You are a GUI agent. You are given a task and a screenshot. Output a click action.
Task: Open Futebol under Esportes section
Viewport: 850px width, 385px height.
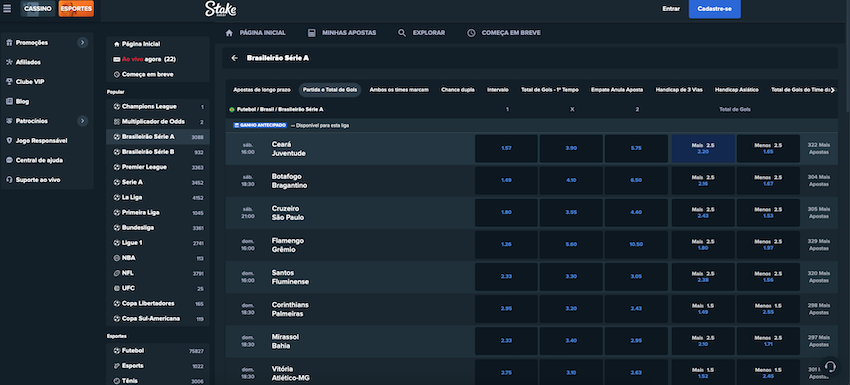pos(158,351)
